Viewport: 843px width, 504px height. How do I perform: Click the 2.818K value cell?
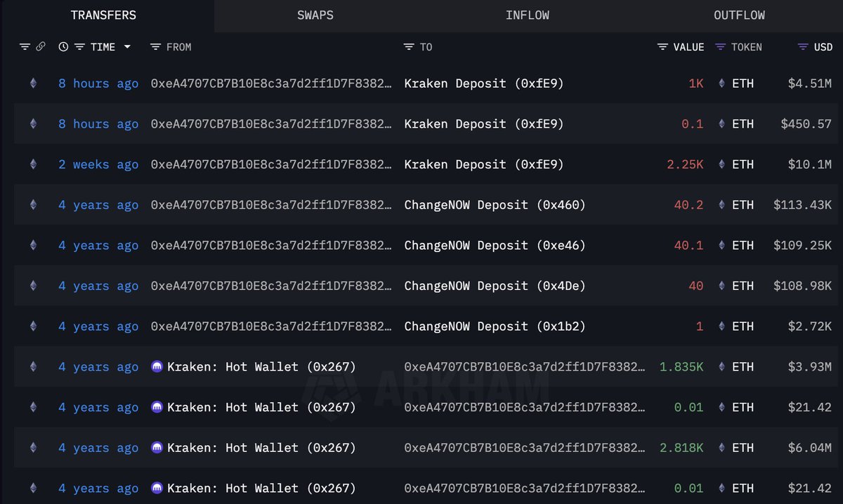[681, 448]
